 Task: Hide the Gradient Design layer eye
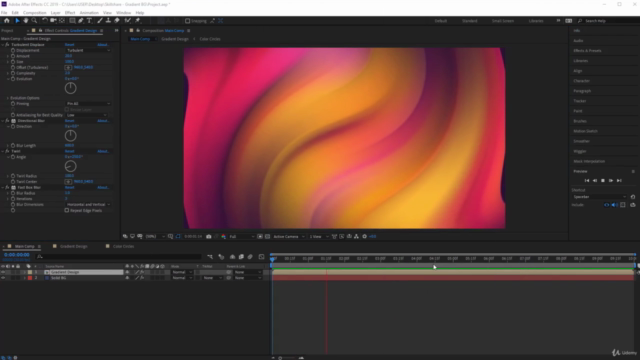(x=3, y=272)
